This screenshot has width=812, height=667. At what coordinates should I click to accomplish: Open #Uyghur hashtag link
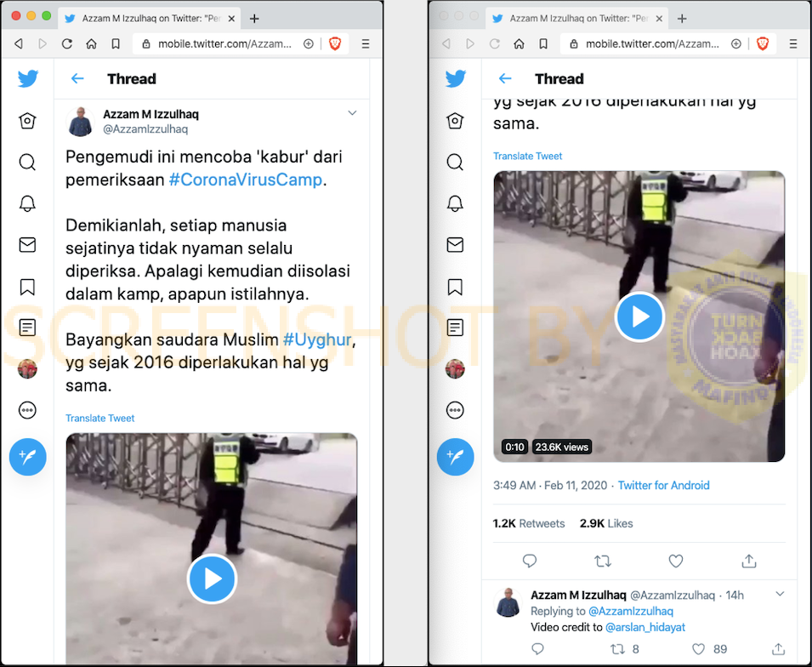(317, 339)
